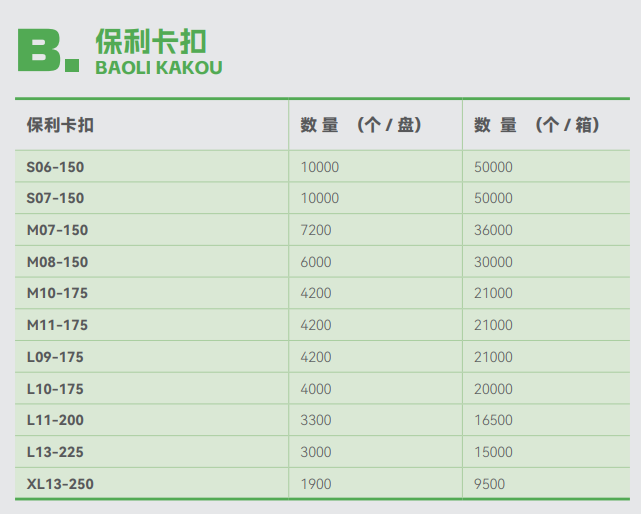The width and height of the screenshot is (641, 514).
Task: Click 10000 per tray for S06-150
Action: click(x=320, y=167)
